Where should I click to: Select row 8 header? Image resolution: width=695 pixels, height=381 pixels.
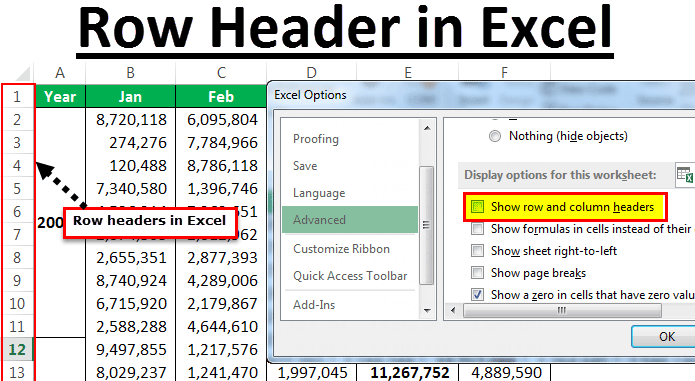pyautogui.click(x=18, y=257)
